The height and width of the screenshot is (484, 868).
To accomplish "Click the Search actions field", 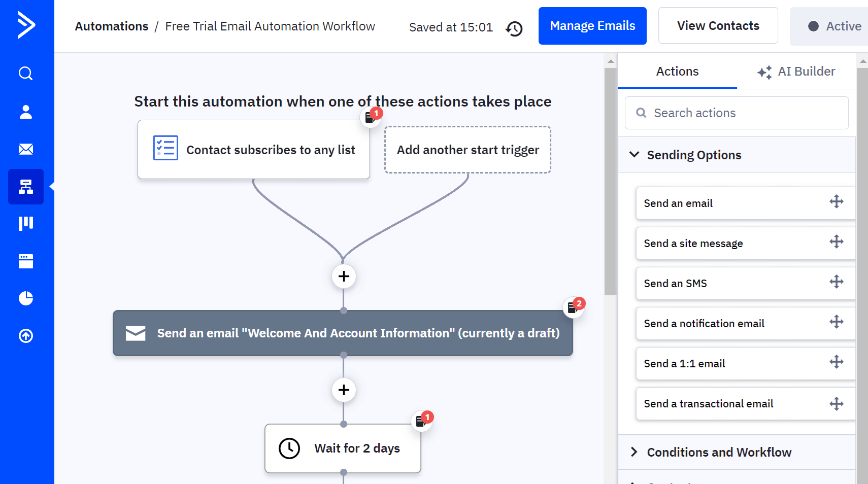I will (x=737, y=113).
